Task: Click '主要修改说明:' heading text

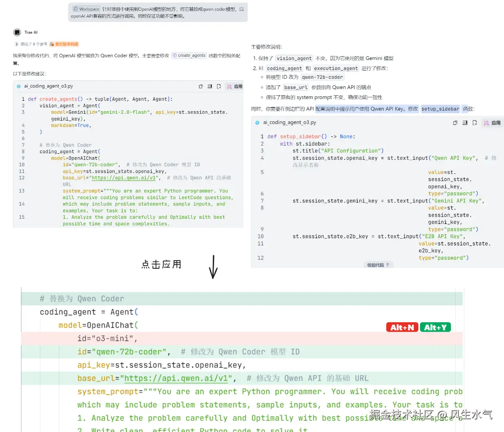Action: (267, 47)
